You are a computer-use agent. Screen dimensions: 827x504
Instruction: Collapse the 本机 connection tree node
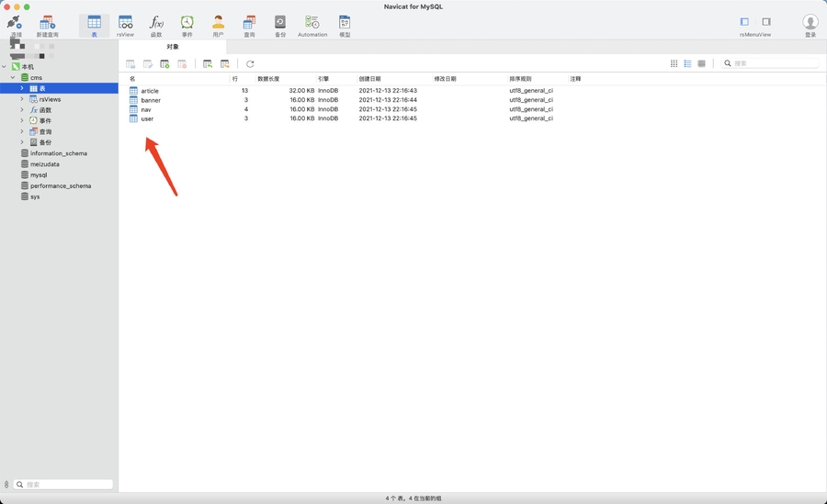pos(5,67)
